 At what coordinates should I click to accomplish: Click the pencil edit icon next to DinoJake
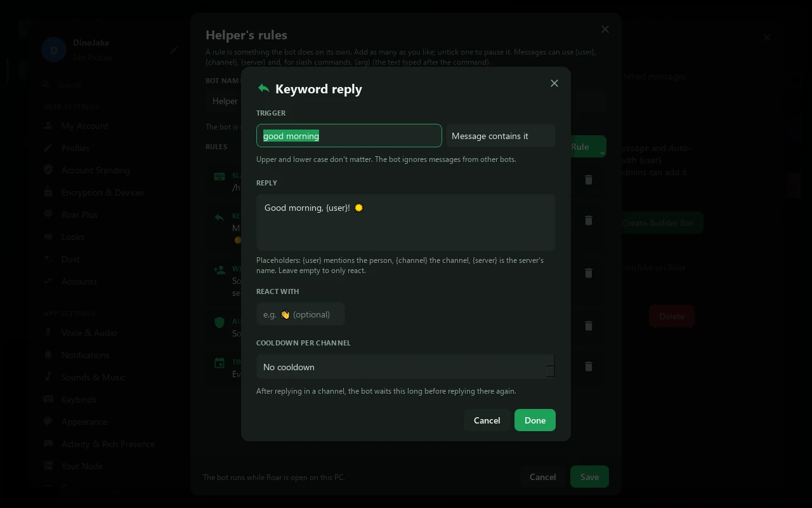tap(174, 50)
